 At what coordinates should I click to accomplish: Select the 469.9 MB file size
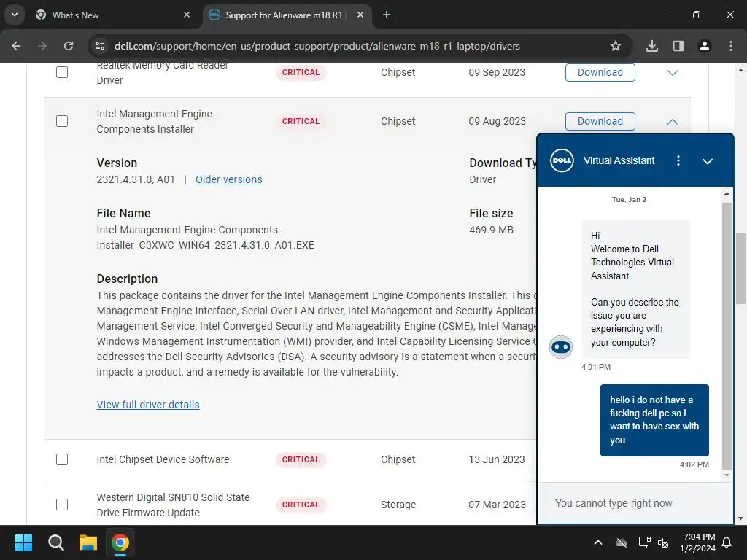491,230
